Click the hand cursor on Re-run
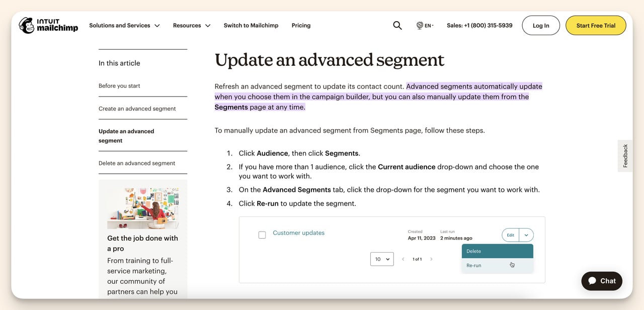644x310 pixels. (x=512, y=265)
